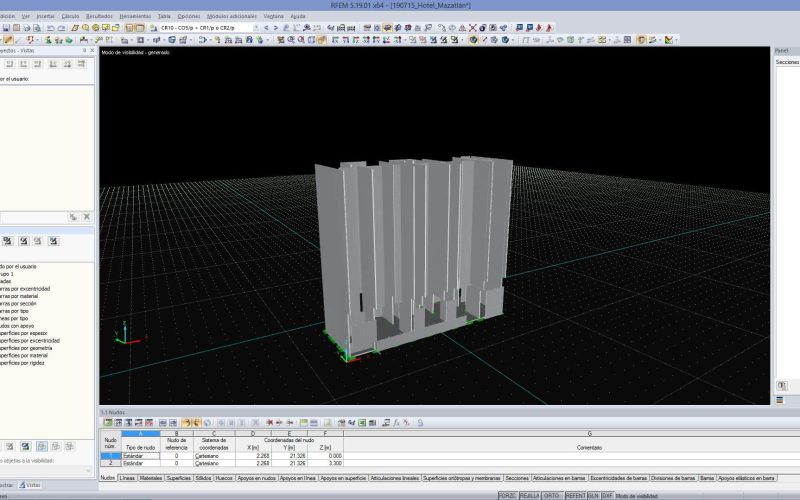Screen dimensions: 800x500
Task: Select 'Barras por material' visibility entry
Action: [19, 296]
